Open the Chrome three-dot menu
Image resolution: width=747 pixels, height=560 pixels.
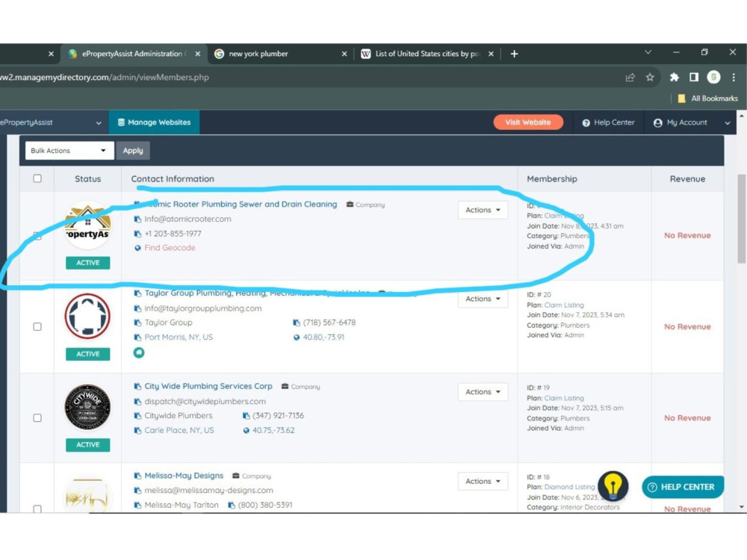[x=734, y=77]
